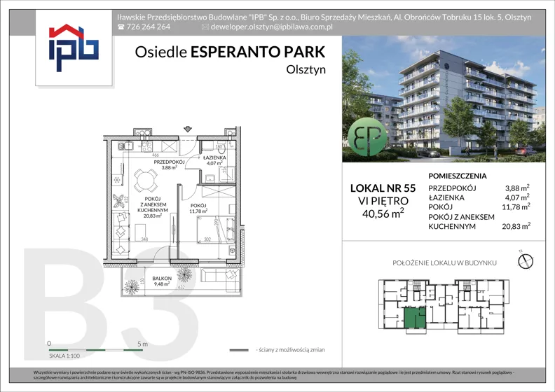555x392 pixels.
Task: Click the 20,83 m² value in the room list
Action: [x=516, y=226]
